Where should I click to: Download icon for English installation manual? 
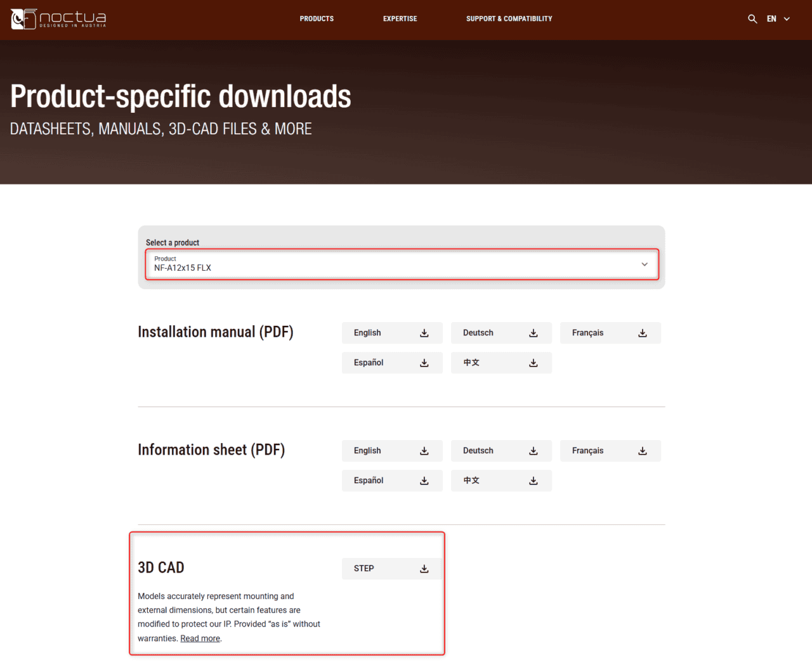(x=424, y=333)
